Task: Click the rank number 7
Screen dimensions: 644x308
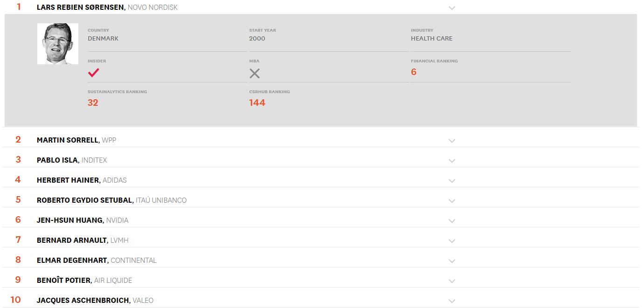Action: pos(18,240)
